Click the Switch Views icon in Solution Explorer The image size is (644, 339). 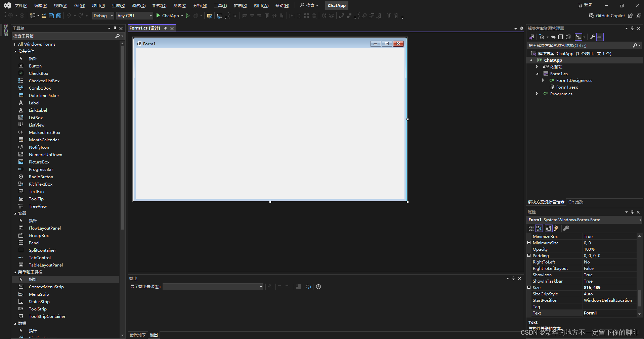[531, 37]
